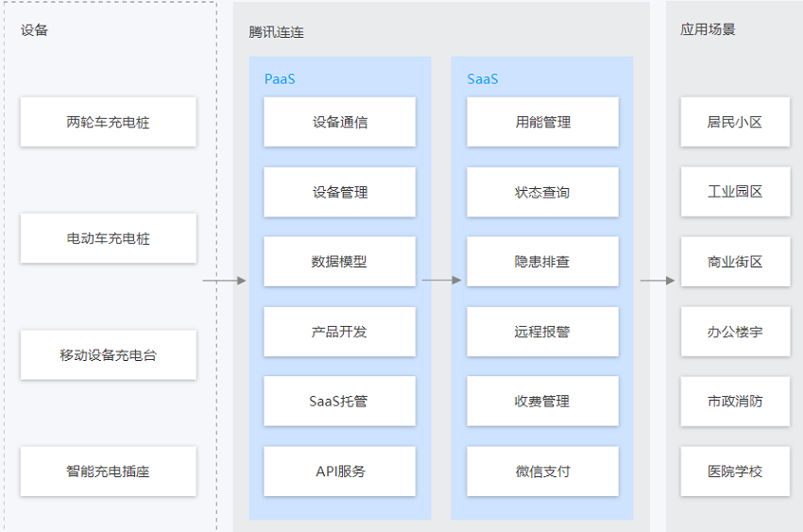Image resolution: width=803 pixels, height=532 pixels.
Task: Select the SaaS托管 box
Action: click(x=339, y=402)
